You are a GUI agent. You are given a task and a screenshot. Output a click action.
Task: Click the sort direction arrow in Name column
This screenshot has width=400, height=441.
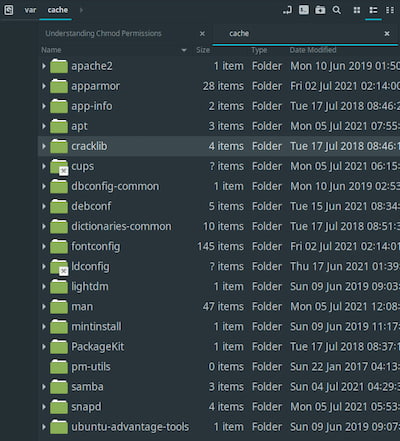pos(184,50)
